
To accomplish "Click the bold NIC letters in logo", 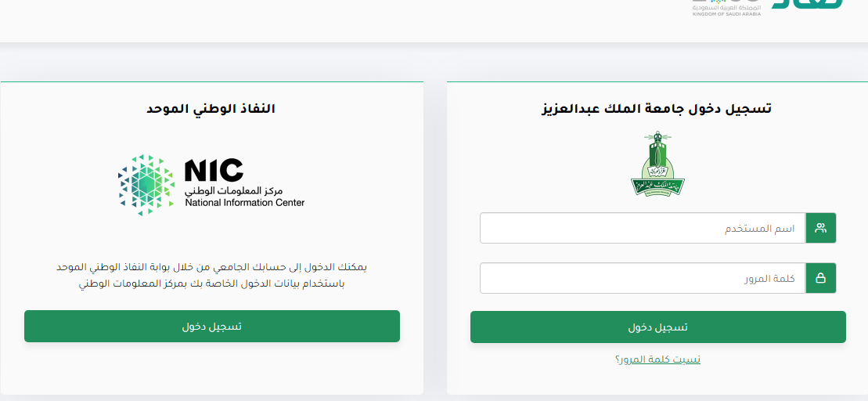I will [x=214, y=170].
